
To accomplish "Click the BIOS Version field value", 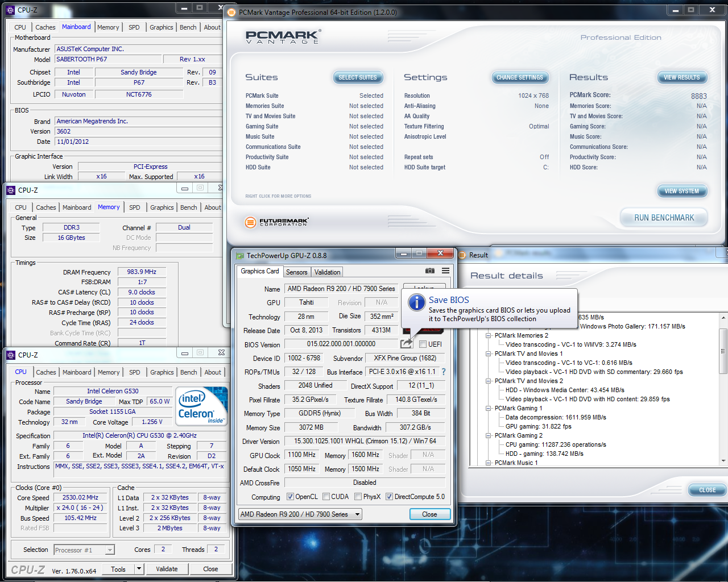I will click(341, 344).
